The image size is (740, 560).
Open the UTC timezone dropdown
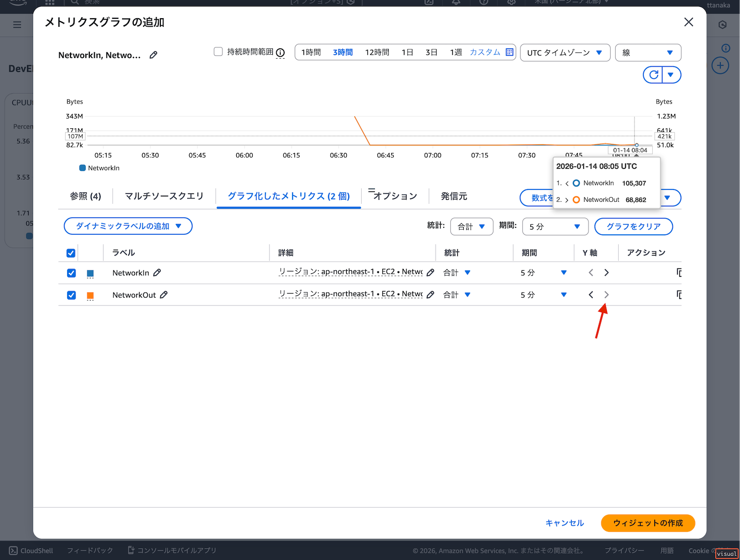click(564, 53)
